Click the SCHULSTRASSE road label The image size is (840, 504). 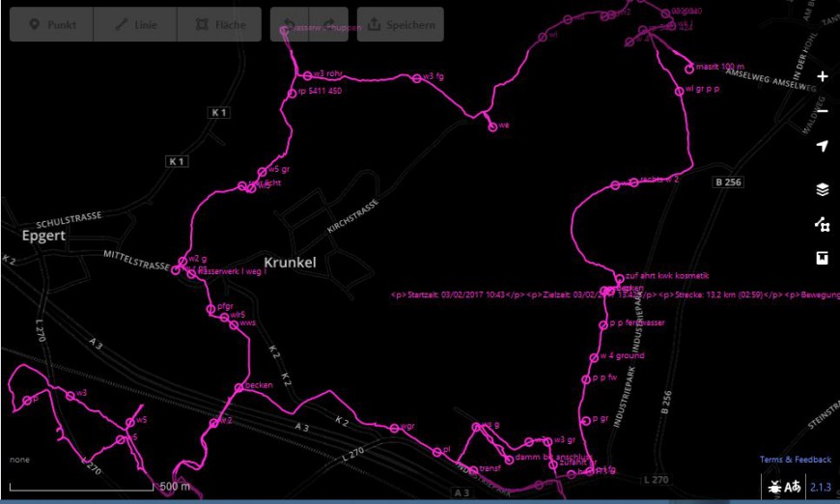[x=69, y=219]
